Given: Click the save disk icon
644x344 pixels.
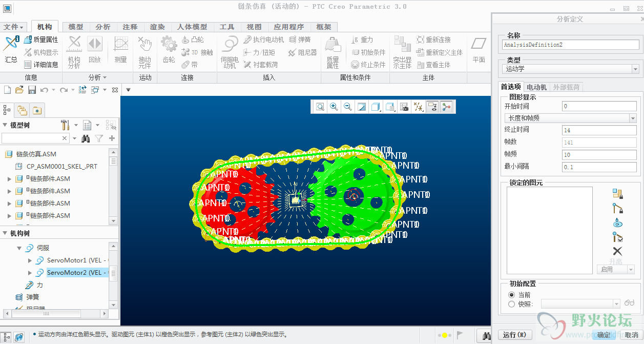Looking at the screenshot, I should click(x=32, y=90).
